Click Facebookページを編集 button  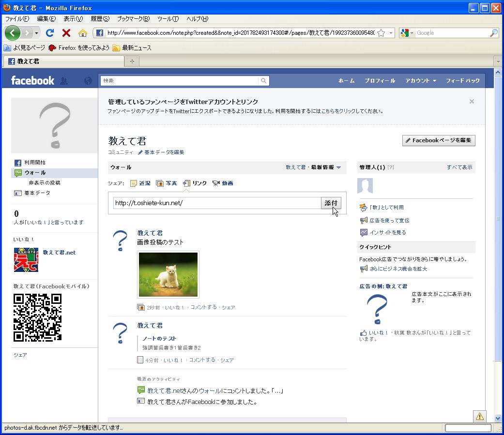(439, 140)
